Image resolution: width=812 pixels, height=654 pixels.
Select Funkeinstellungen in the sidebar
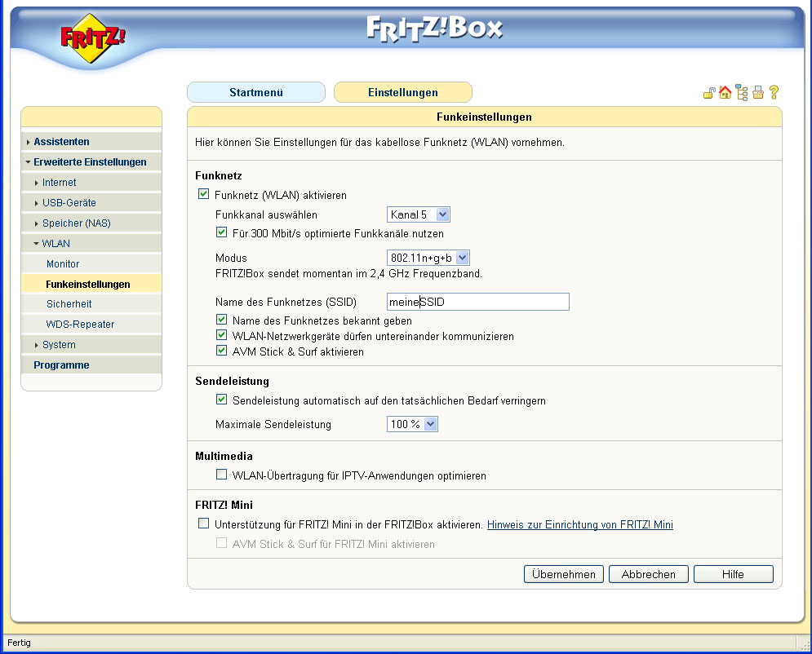click(x=91, y=284)
